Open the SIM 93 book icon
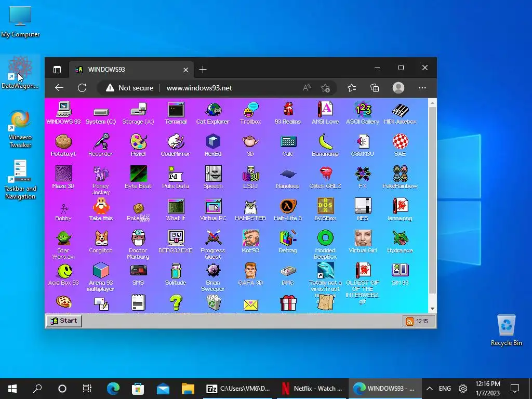The image size is (532, 399). pos(400,274)
